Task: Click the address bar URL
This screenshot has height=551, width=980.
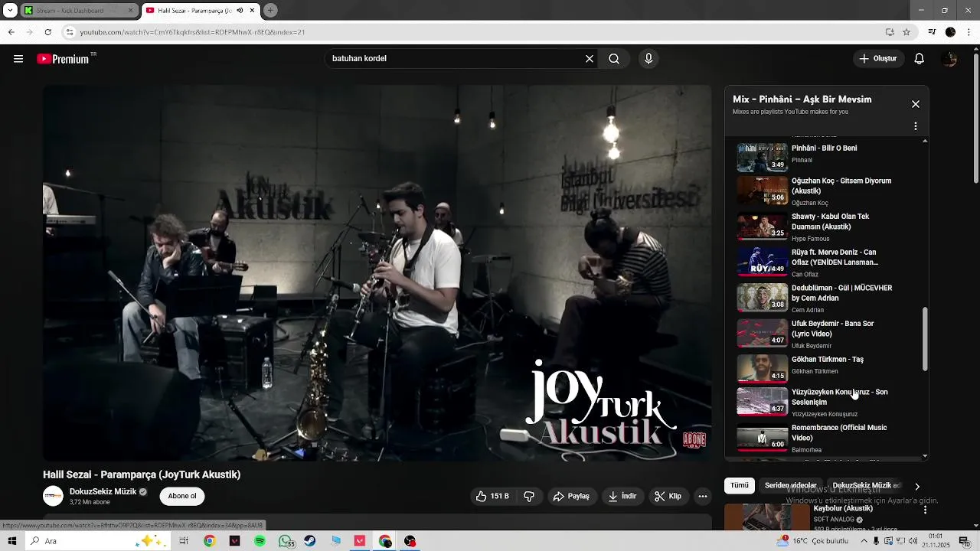Action: 192,32
